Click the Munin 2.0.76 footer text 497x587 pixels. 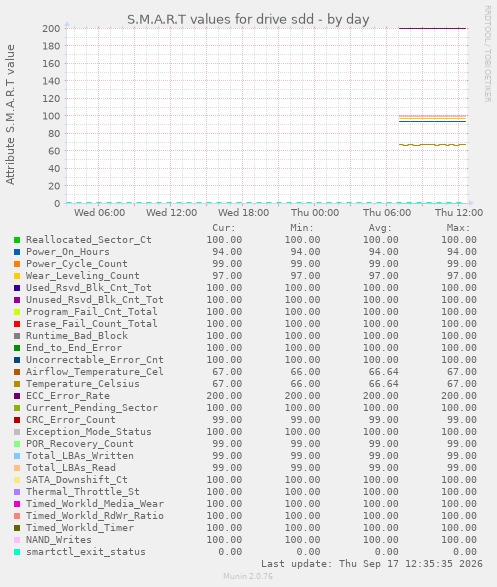pos(248,576)
